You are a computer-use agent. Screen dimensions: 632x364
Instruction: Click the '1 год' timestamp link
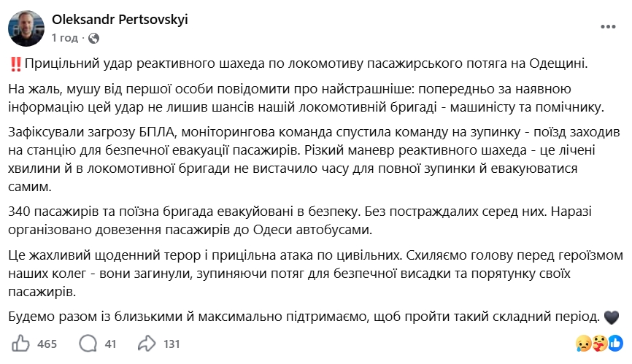coord(64,38)
